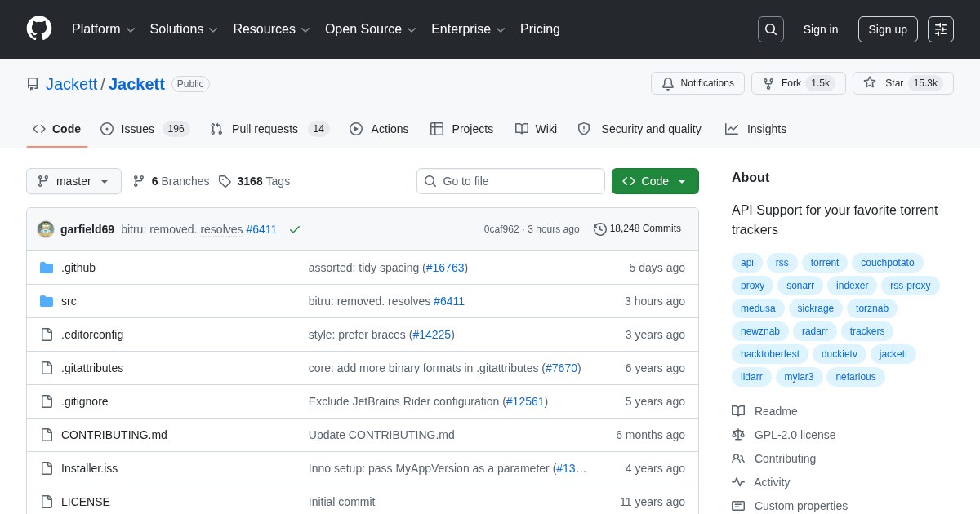Switch to the Wiki tab
The width and height of the screenshot is (980, 514).
[537, 129]
